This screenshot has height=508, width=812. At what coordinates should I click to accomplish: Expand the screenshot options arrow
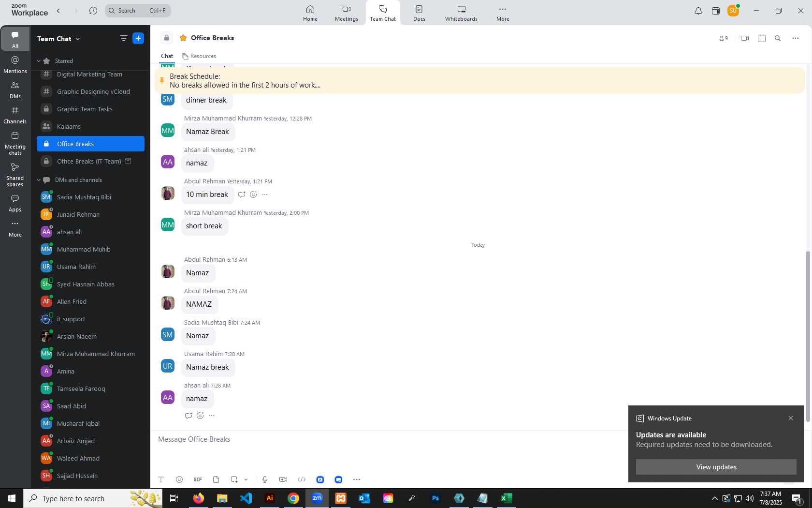point(246,479)
